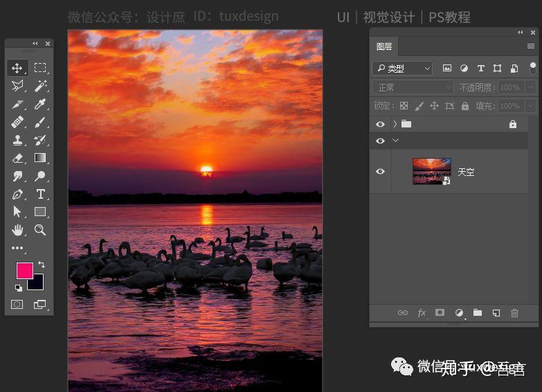Screen dimensions: 542x392
Task: Click the 不透明度 100% opacity field
Action: 512,87
